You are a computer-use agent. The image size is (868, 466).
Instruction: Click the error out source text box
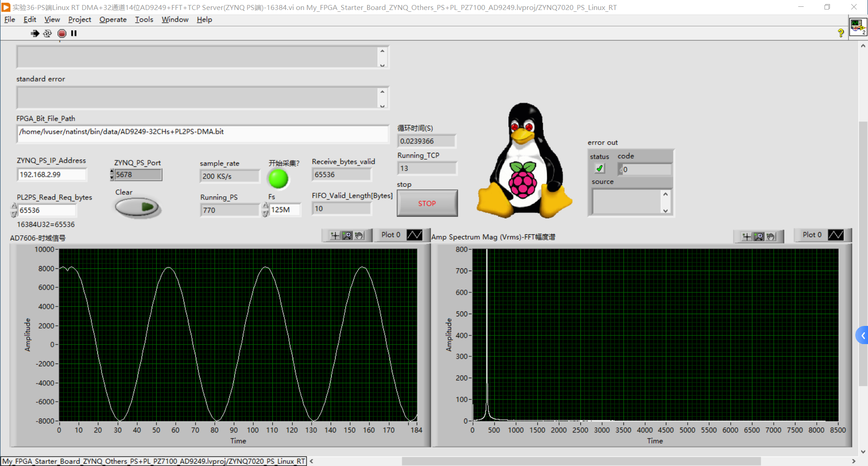pos(627,201)
